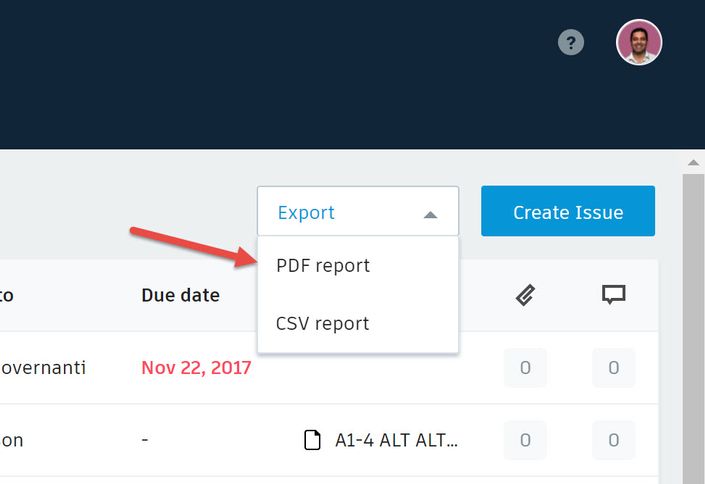Click the Export dropdown arrow
Screen dimensions: 705x484
(x=430, y=213)
